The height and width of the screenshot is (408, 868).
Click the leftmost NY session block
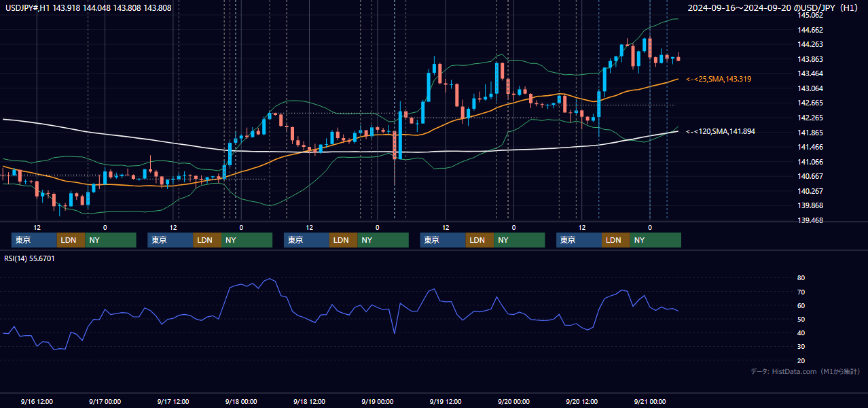coord(111,240)
